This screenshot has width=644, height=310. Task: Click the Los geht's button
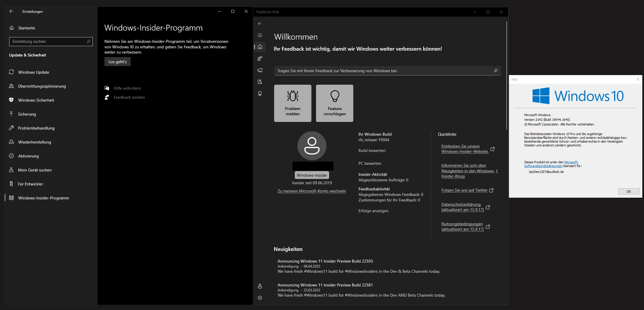click(x=118, y=62)
